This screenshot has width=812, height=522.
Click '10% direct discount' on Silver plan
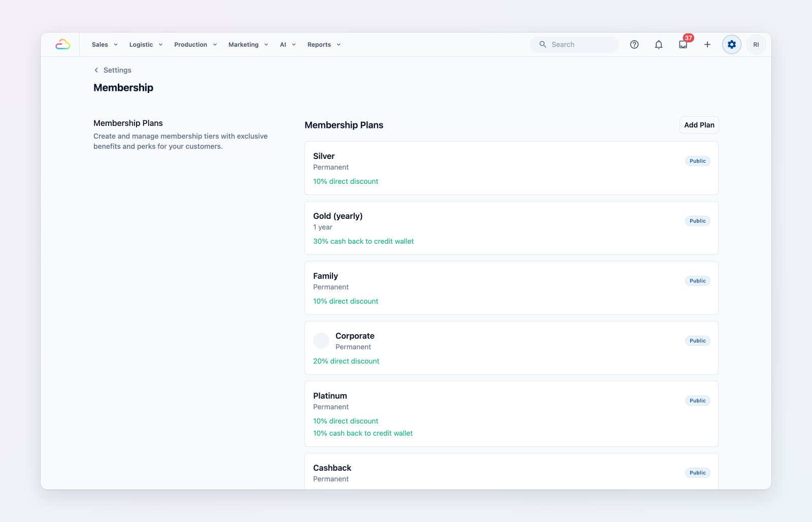[x=346, y=181]
